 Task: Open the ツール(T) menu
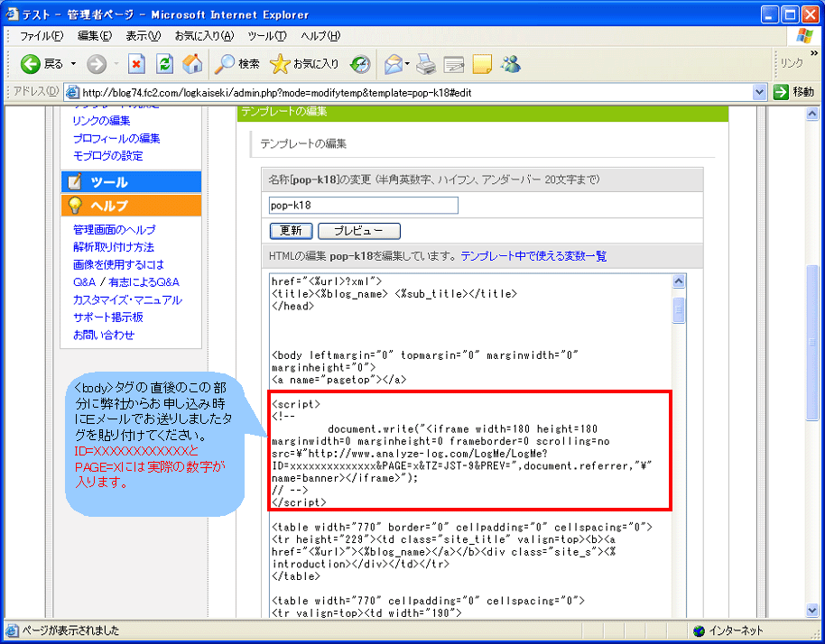point(267,36)
